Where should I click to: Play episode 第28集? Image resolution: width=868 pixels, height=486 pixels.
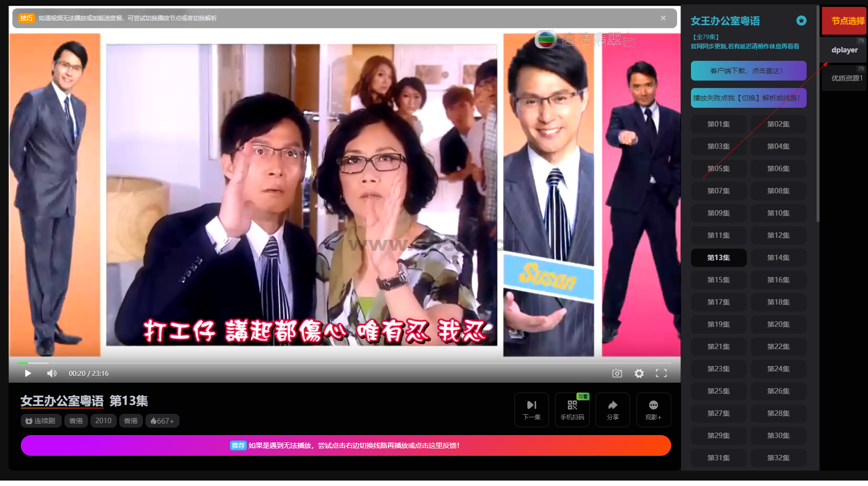(778, 413)
